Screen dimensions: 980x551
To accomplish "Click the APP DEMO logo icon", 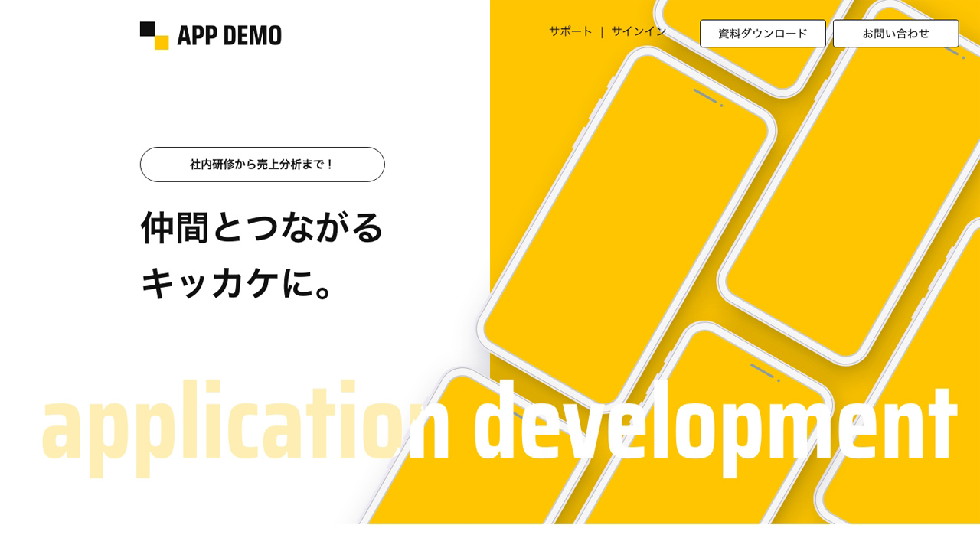I will pyautogui.click(x=154, y=35).
